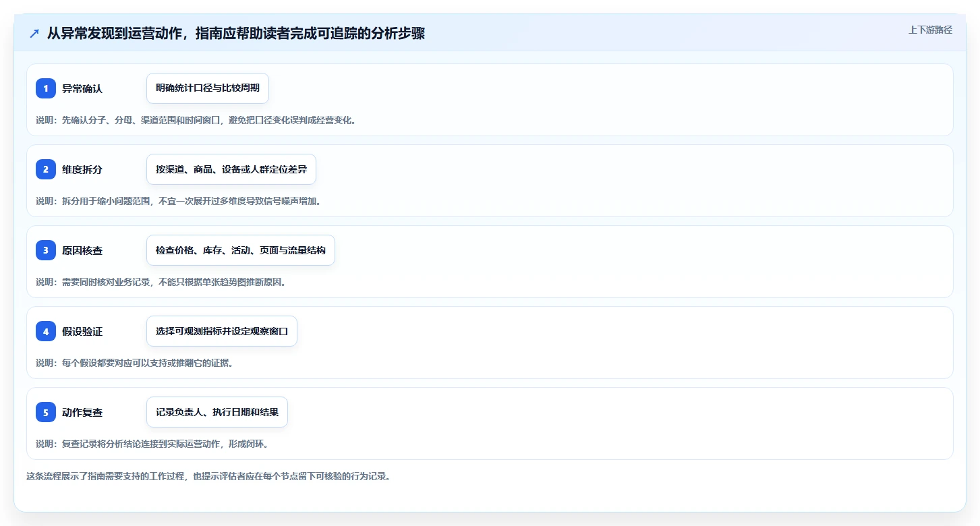
Task: Click the note starting 需要同时核对业务记录
Action: 161,282
